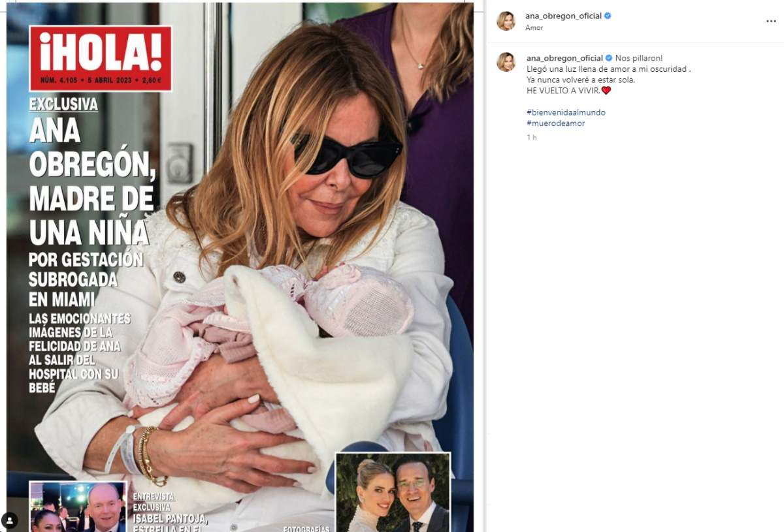784x532 pixels.
Task: Click the wedding couple inset photo
Action: click(x=393, y=492)
